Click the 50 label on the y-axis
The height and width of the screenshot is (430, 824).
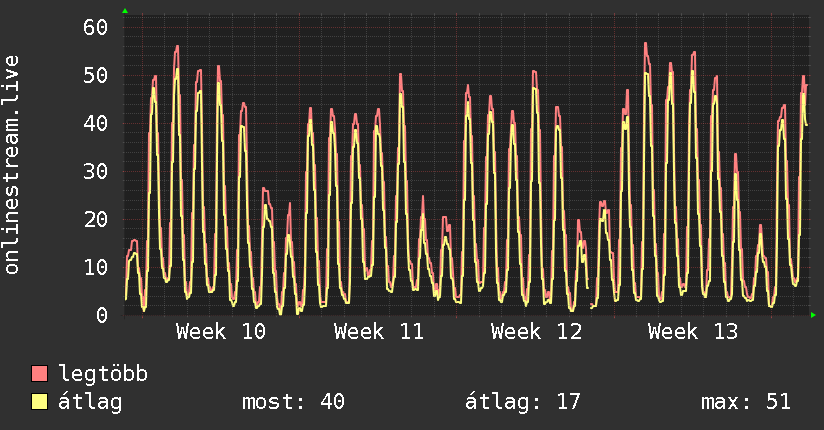95,75
